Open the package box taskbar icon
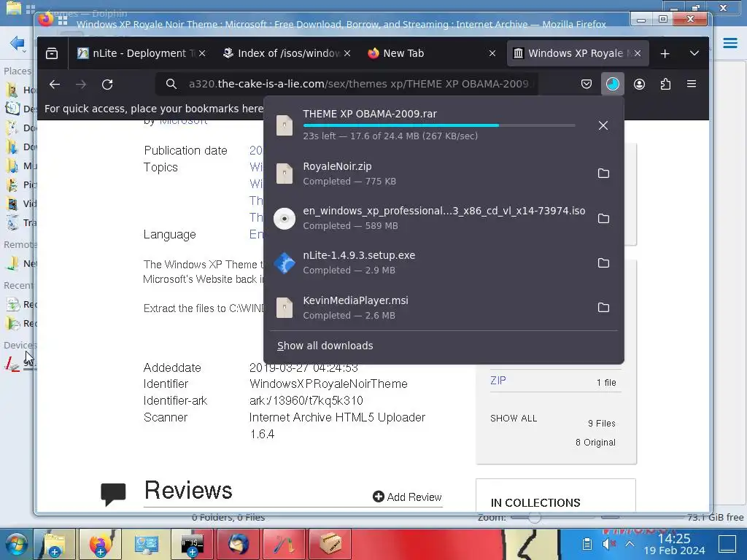The image size is (747, 560). 330,544
